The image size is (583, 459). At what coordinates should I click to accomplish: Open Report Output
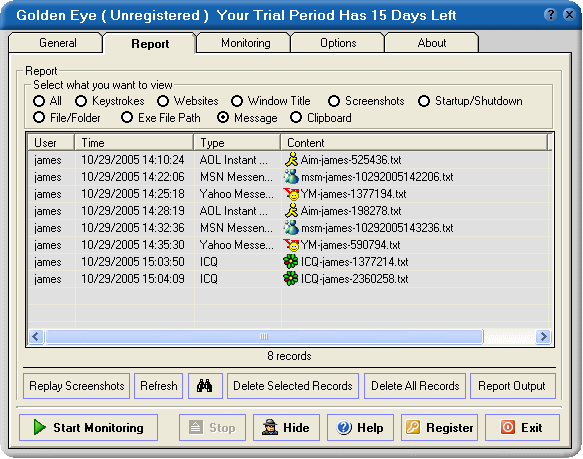512,386
